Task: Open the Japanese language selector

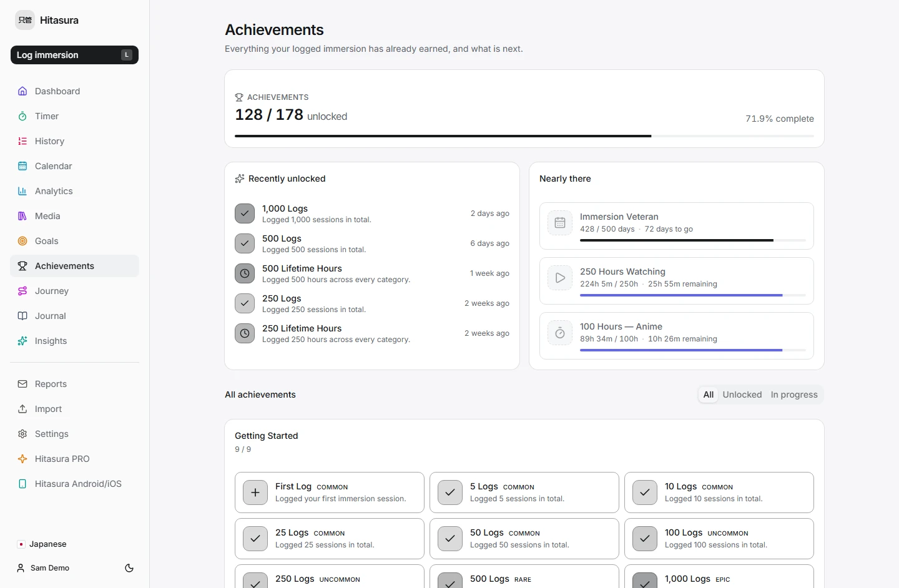Action: coord(42,544)
